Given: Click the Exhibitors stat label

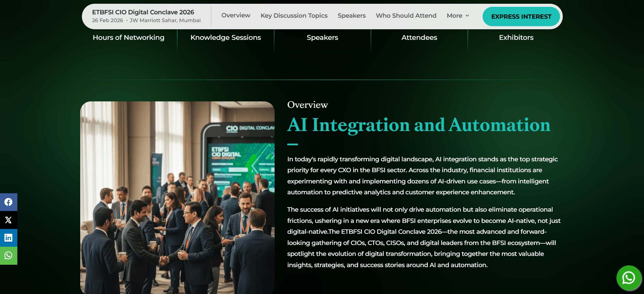Looking at the screenshot, I should 516,37.
